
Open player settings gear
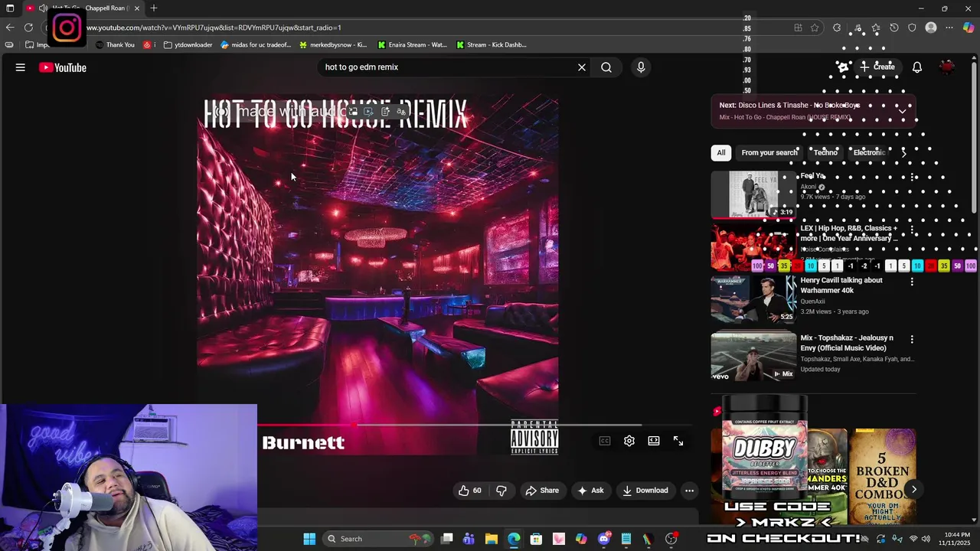pyautogui.click(x=629, y=441)
